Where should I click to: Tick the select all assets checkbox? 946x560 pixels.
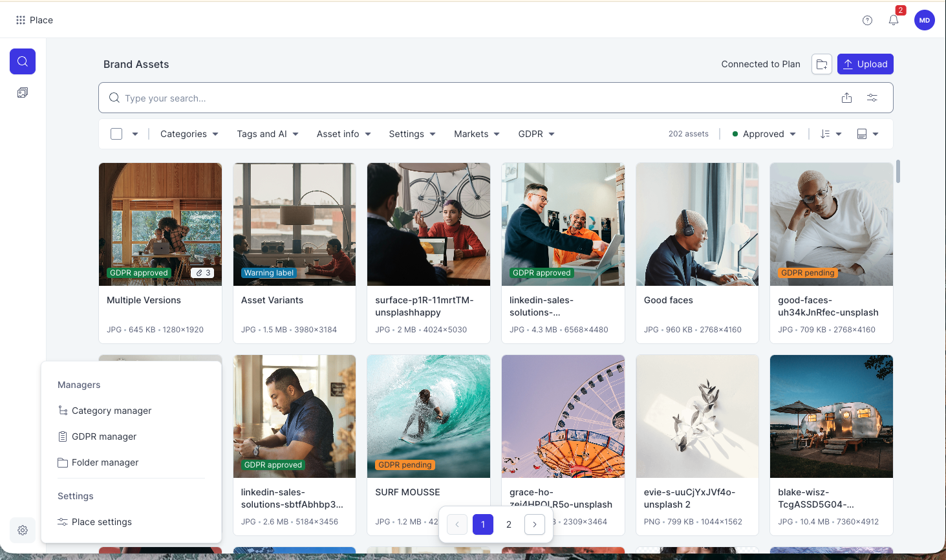pyautogui.click(x=116, y=134)
